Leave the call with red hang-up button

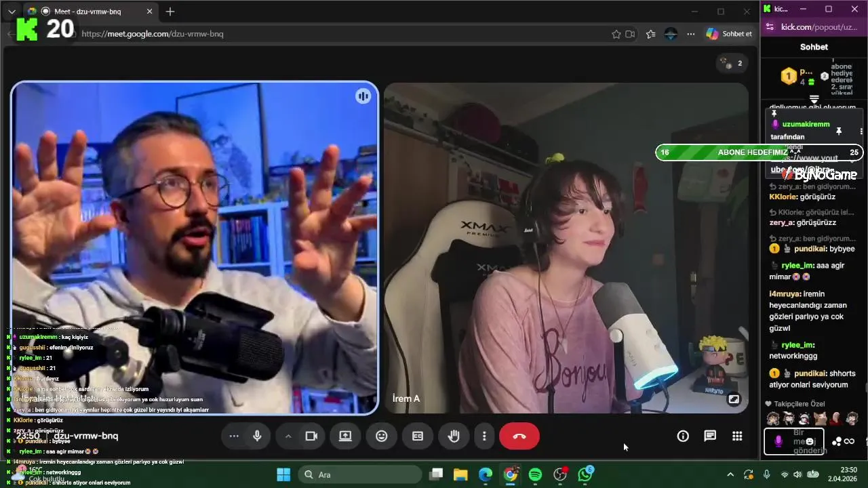pos(519,436)
